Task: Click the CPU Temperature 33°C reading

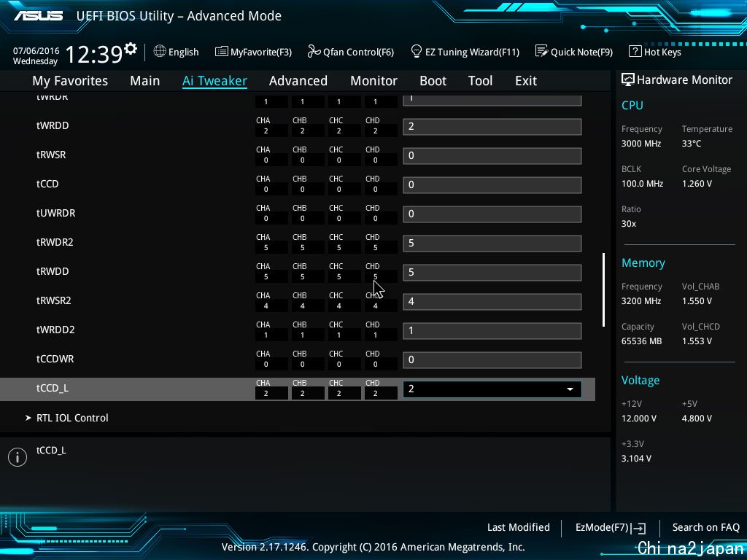Action: click(692, 144)
